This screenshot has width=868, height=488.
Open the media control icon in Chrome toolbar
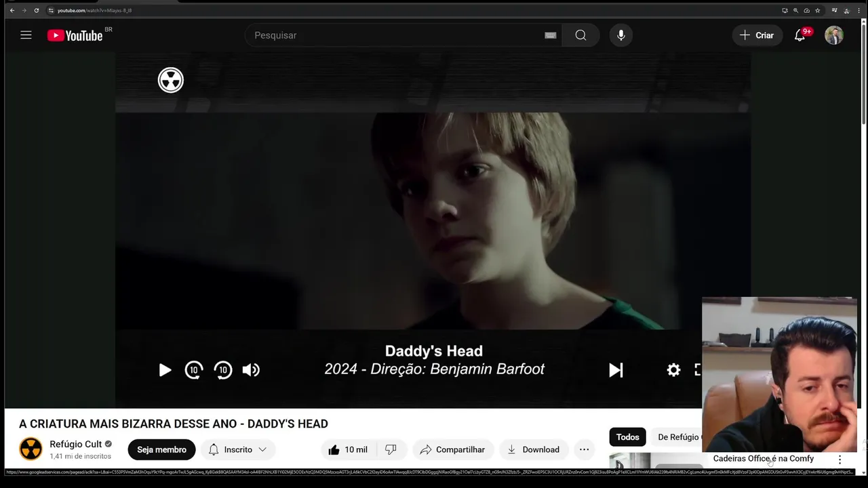click(x=835, y=10)
